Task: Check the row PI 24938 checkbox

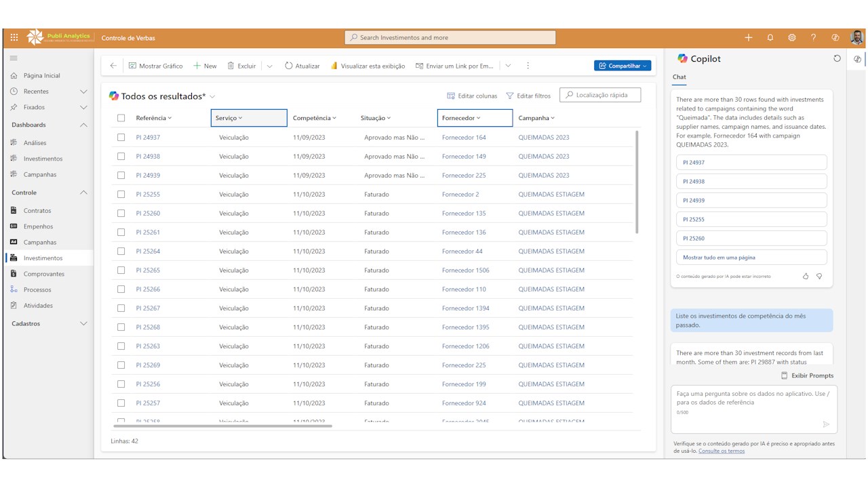Action: click(121, 156)
